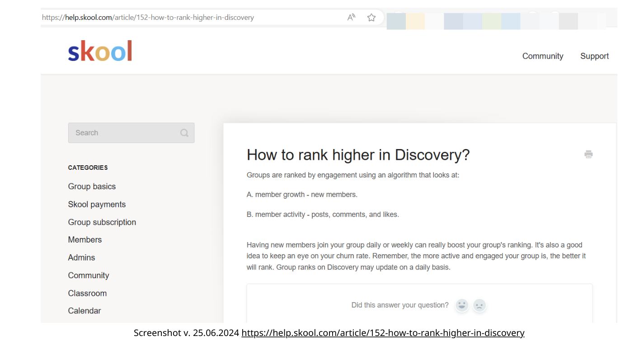The width and height of the screenshot is (644, 350).
Task: Open the Classroom category
Action: point(87,293)
